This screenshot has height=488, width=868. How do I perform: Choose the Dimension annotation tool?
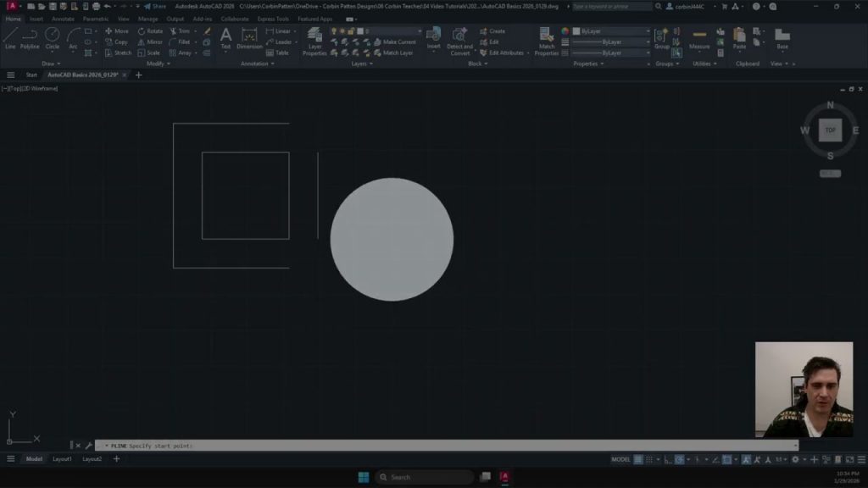[x=249, y=38]
